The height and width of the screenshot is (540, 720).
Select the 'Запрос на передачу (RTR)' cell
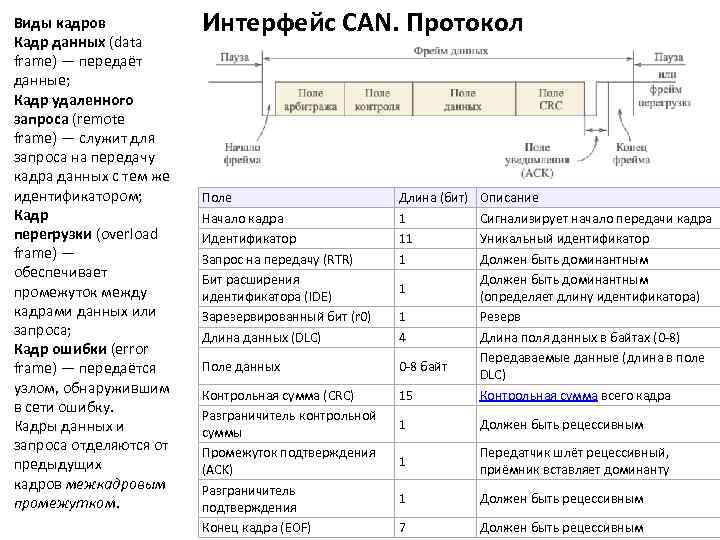click(x=297, y=259)
